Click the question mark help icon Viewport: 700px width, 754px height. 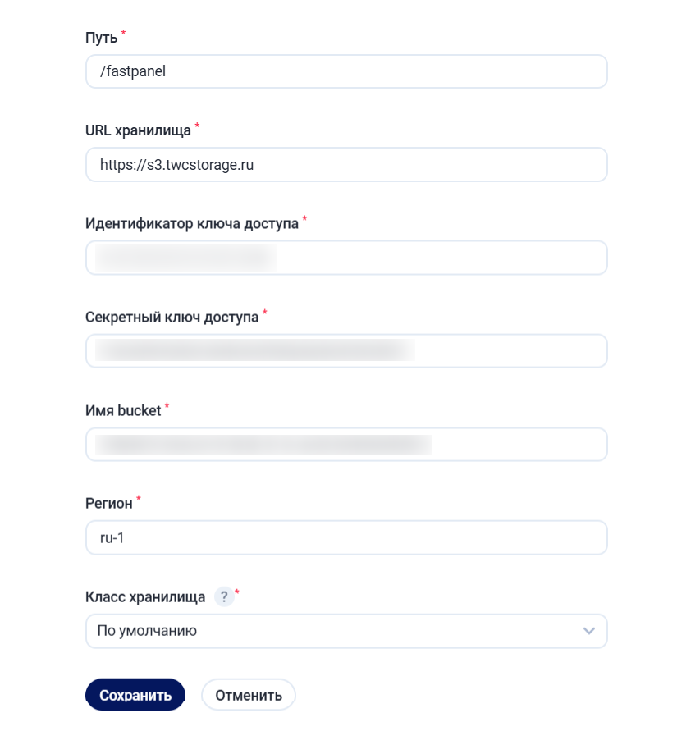click(223, 597)
